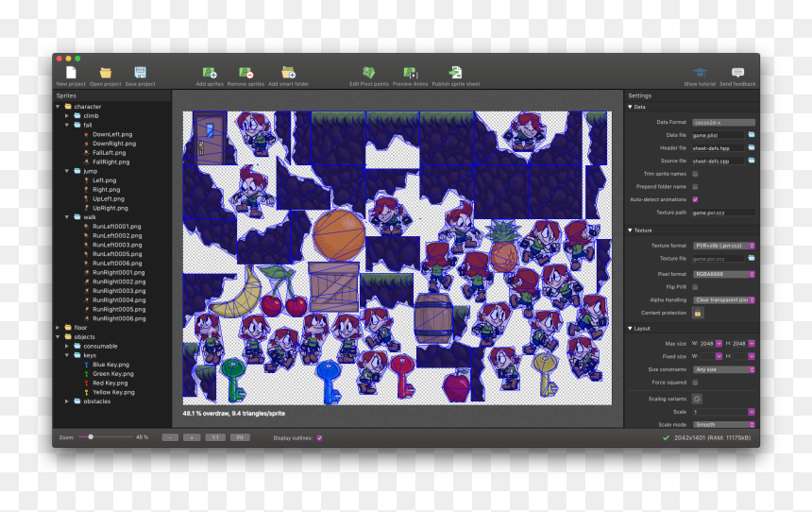
Task: Click the Zoom slider handle
Action: [91, 437]
